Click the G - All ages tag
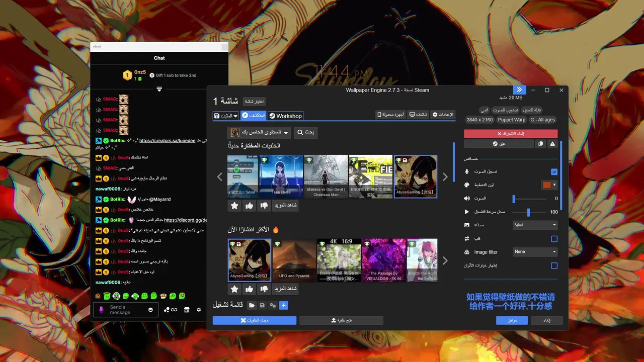 pos(542,120)
